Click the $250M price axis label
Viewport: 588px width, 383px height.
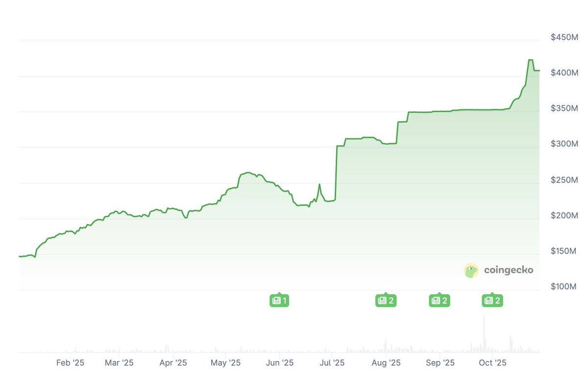point(564,180)
